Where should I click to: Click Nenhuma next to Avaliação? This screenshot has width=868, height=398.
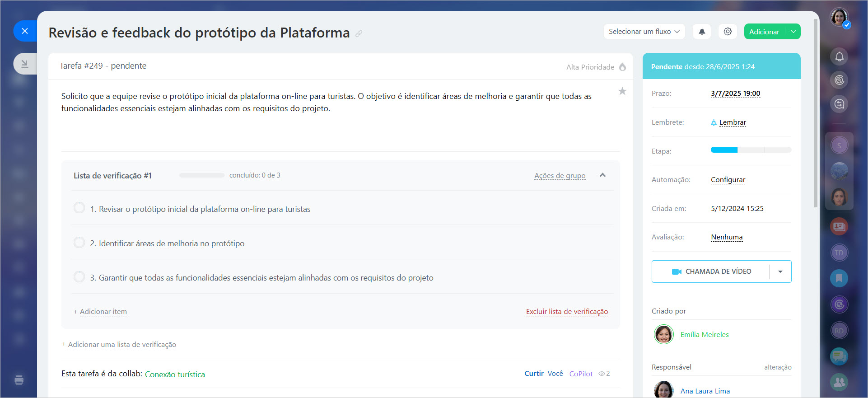[727, 237]
